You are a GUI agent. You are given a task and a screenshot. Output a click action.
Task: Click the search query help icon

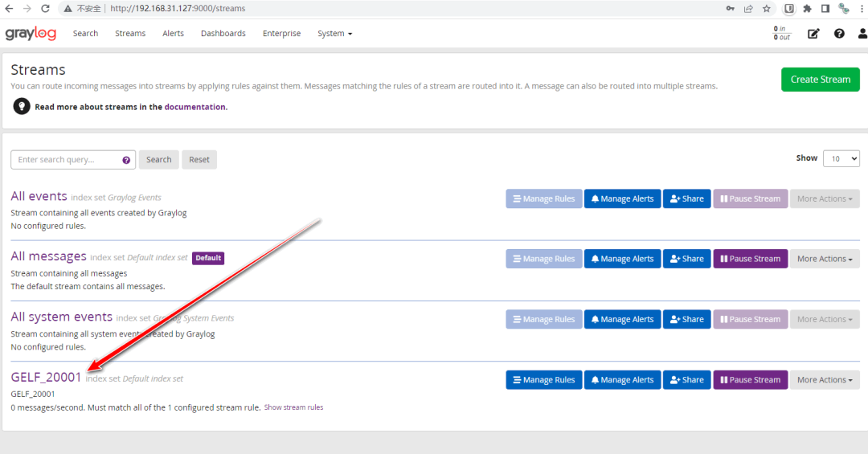point(126,160)
